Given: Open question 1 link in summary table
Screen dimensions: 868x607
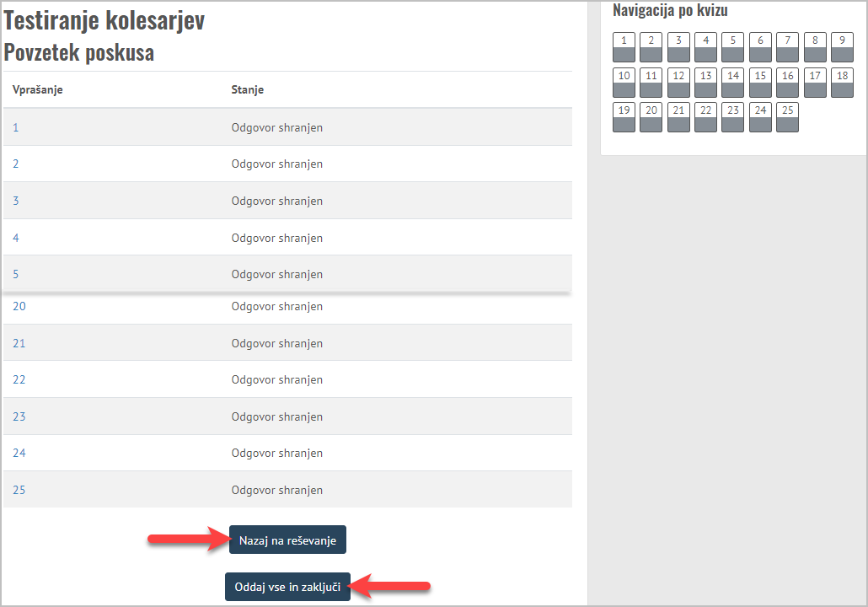Looking at the screenshot, I should point(15,127).
